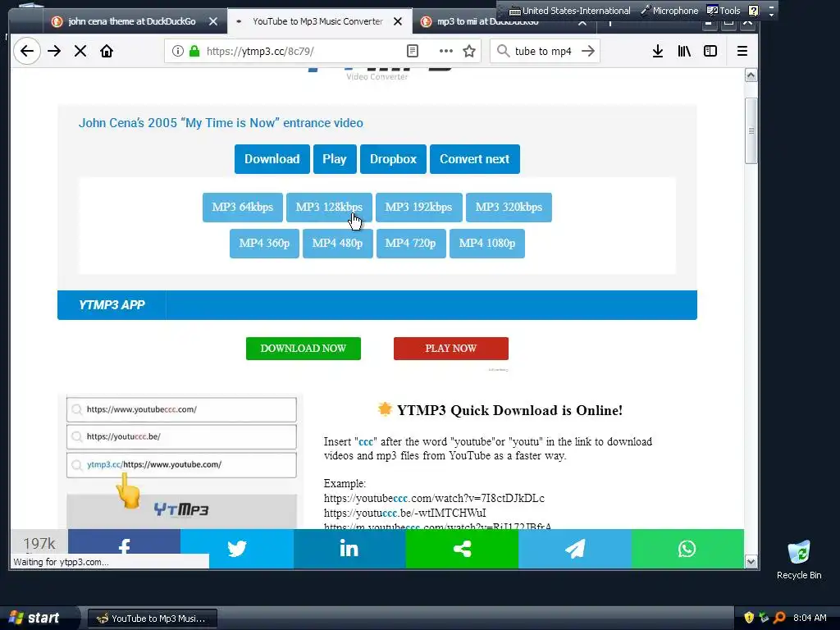Click Convert next button
Viewport: 840px width, 630px height.
pos(475,159)
